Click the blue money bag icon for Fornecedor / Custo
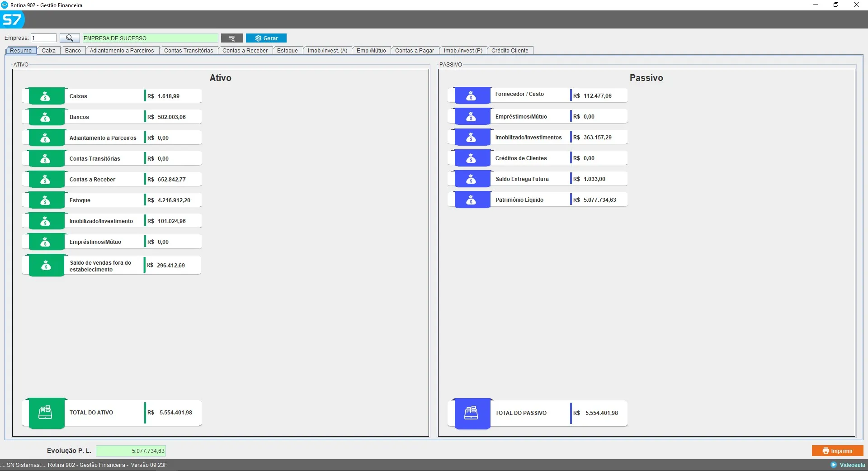 pos(471,96)
